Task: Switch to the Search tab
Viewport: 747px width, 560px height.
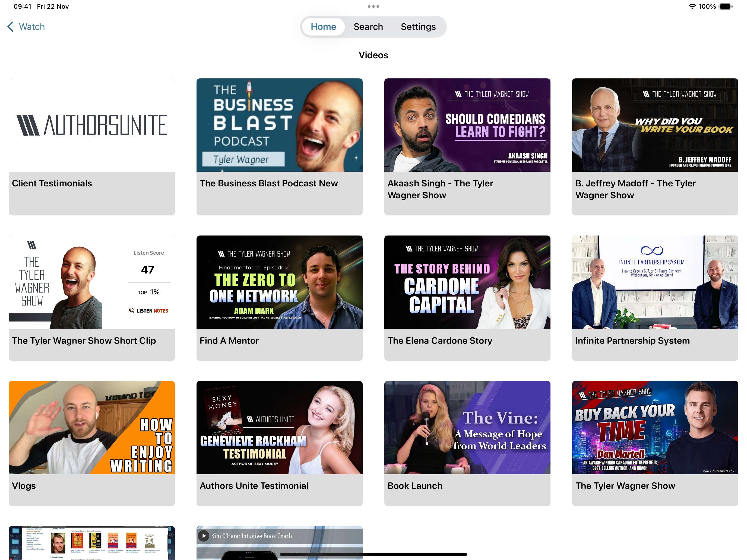Action: coord(368,27)
